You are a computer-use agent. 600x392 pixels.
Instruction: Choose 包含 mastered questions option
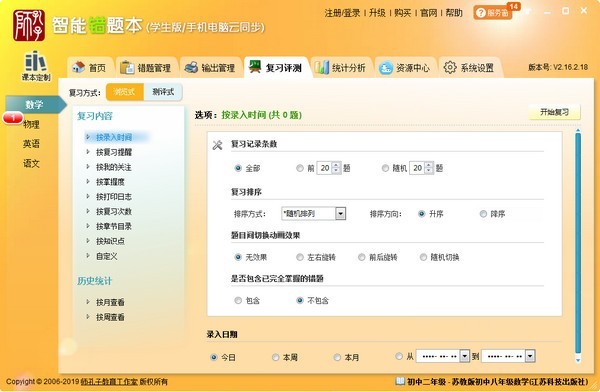pyautogui.click(x=238, y=301)
